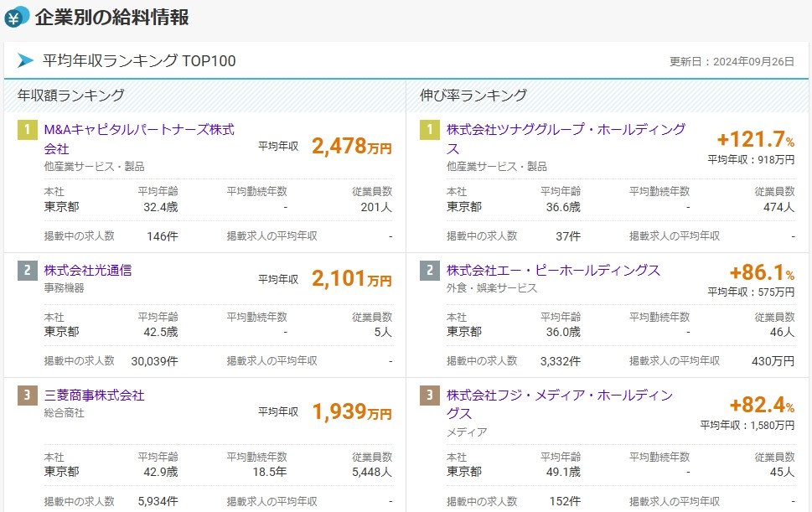Click the 37件 job count value
The height and width of the screenshot is (512, 812).
568,236
